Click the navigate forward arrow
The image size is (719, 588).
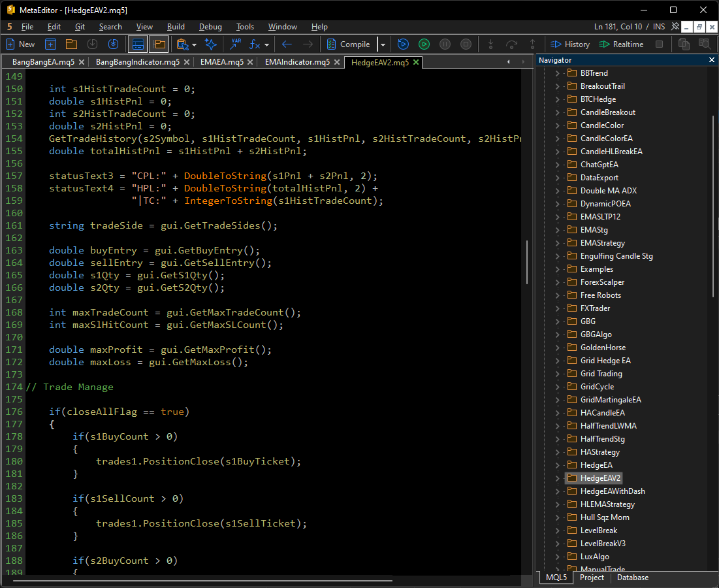[x=308, y=44]
